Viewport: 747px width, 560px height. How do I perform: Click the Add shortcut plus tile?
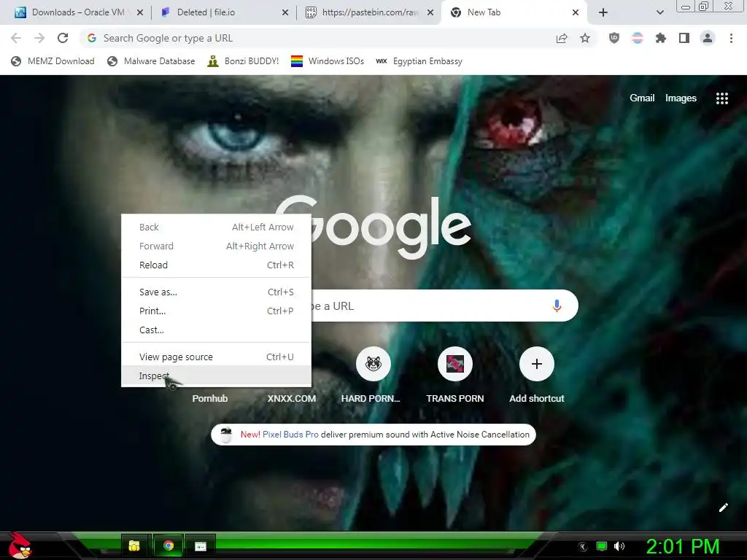tap(536, 364)
